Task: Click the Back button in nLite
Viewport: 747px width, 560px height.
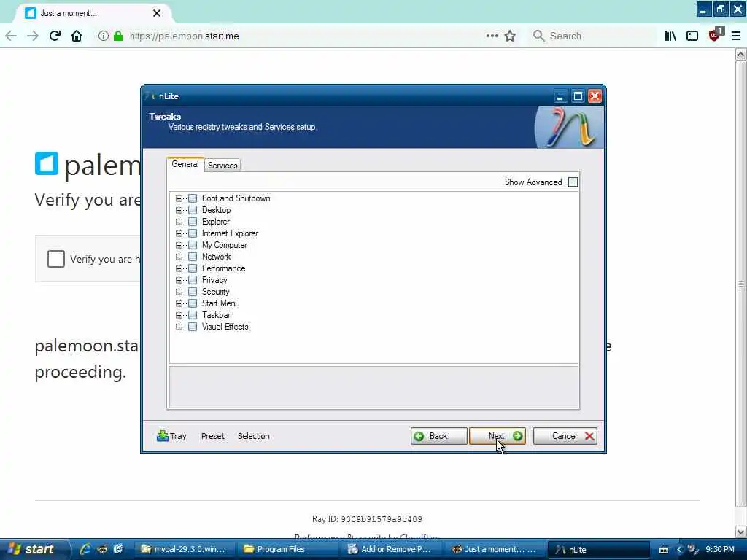Action: tap(438, 436)
